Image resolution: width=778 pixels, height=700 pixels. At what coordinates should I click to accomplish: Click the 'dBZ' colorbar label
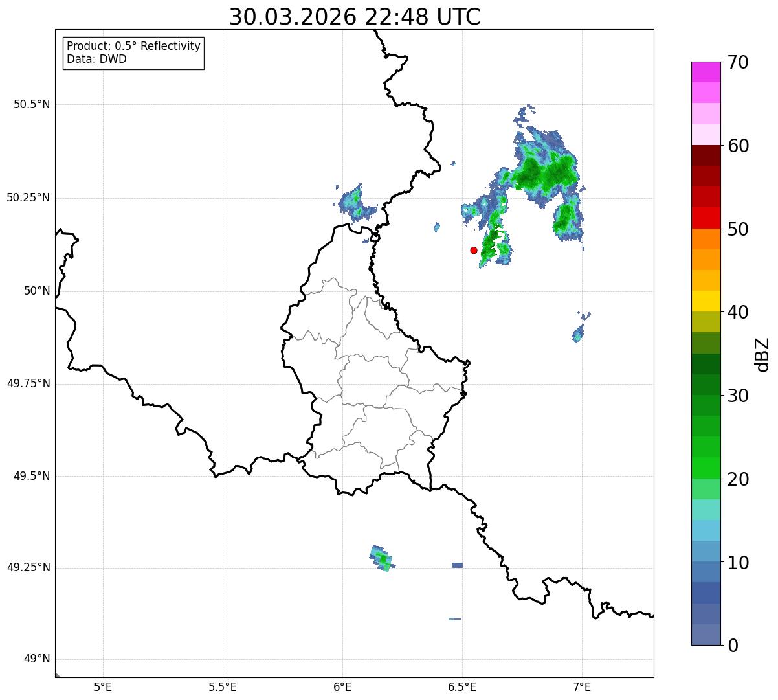(762, 354)
